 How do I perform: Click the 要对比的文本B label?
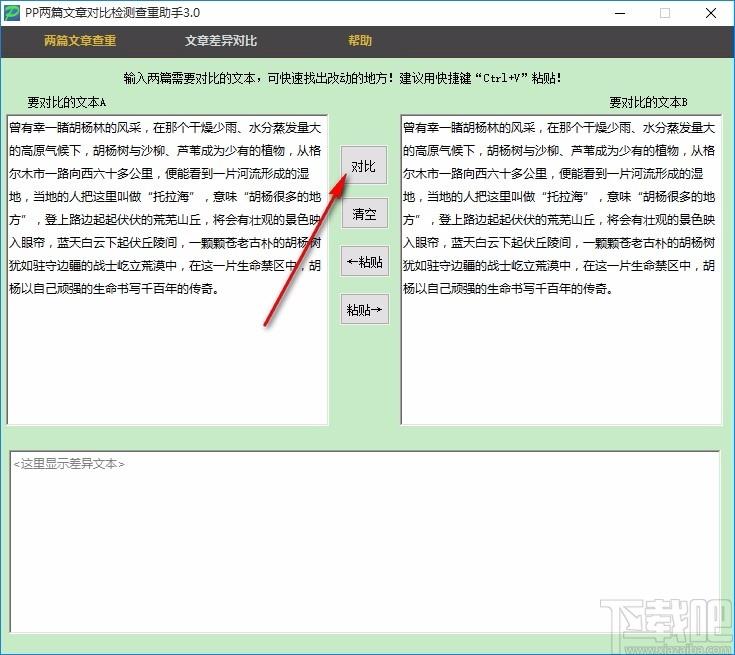click(x=648, y=102)
